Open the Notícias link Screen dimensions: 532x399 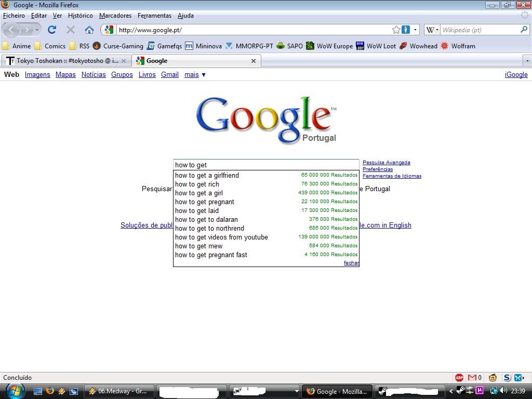94,75
